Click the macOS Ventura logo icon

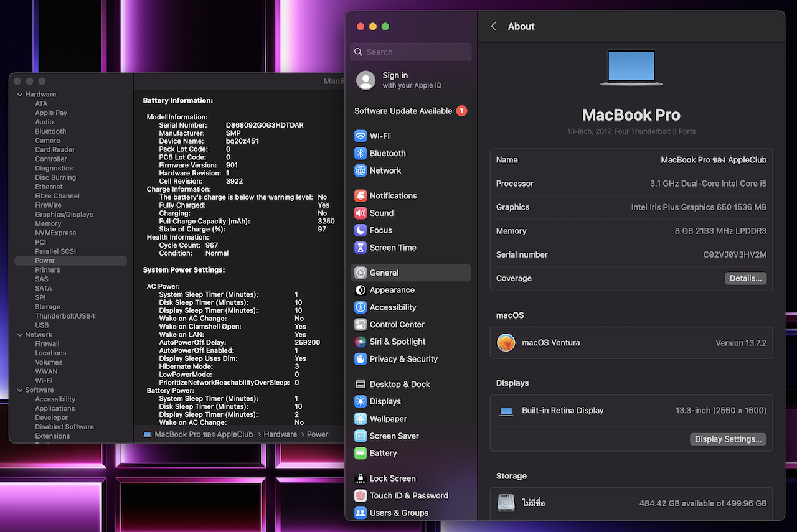click(506, 343)
